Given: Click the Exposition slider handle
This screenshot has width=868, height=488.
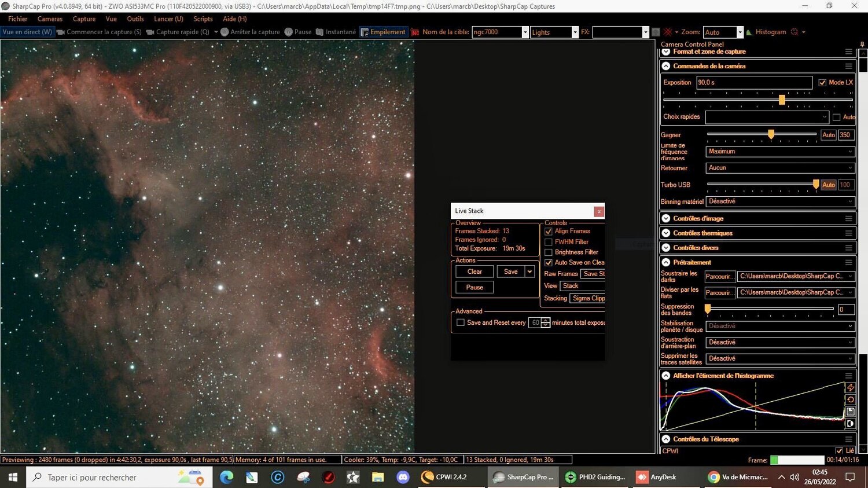Looking at the screenshot, I should click(782, 100).
